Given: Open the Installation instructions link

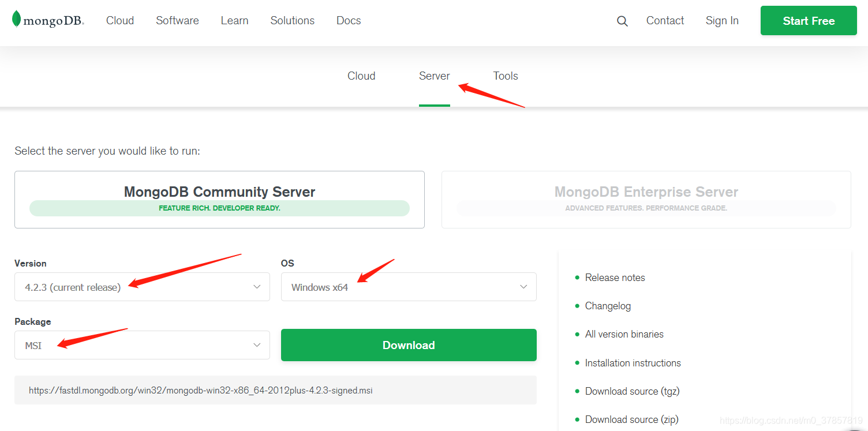Looking at the screenshot, I should 633,363.
